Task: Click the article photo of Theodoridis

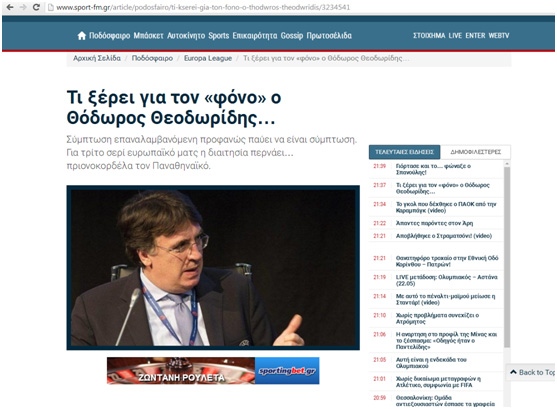Action: pyautogui.click(x=213, y=268)
